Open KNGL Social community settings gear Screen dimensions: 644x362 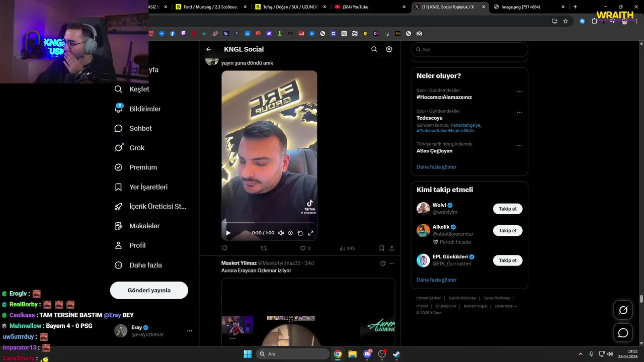click(x=389, y=49)
